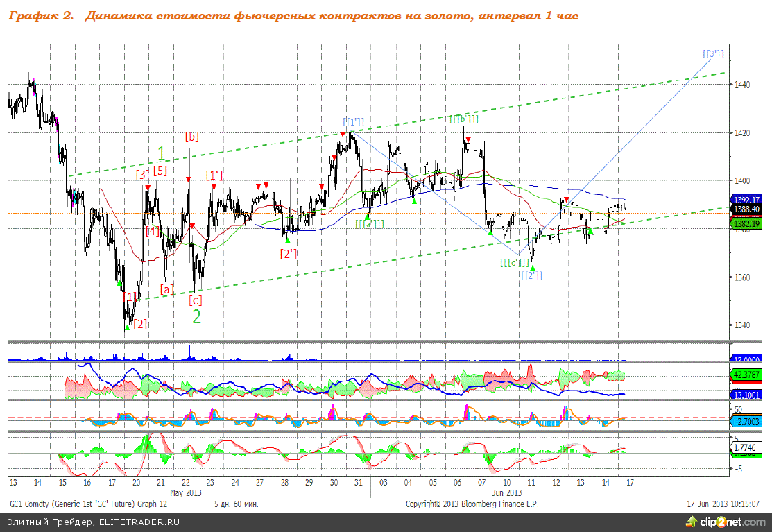Click the red down arrow under [[b']] label

(x=469, y=139)
